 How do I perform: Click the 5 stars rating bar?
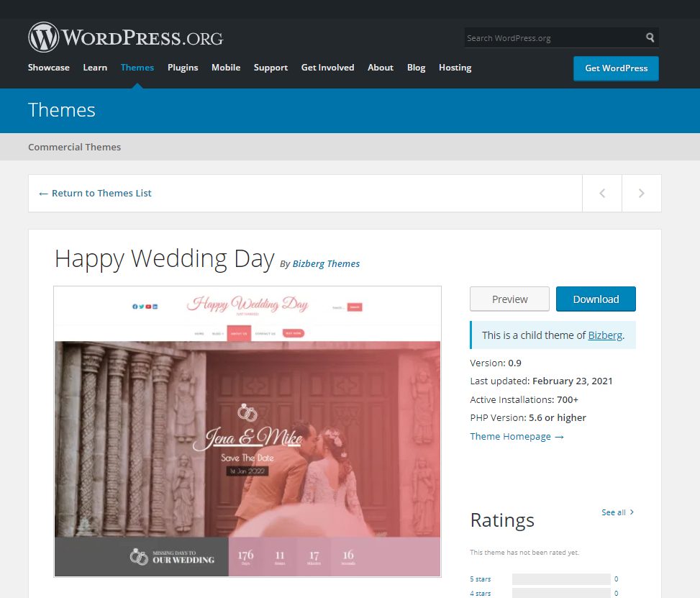click(561, 579)
